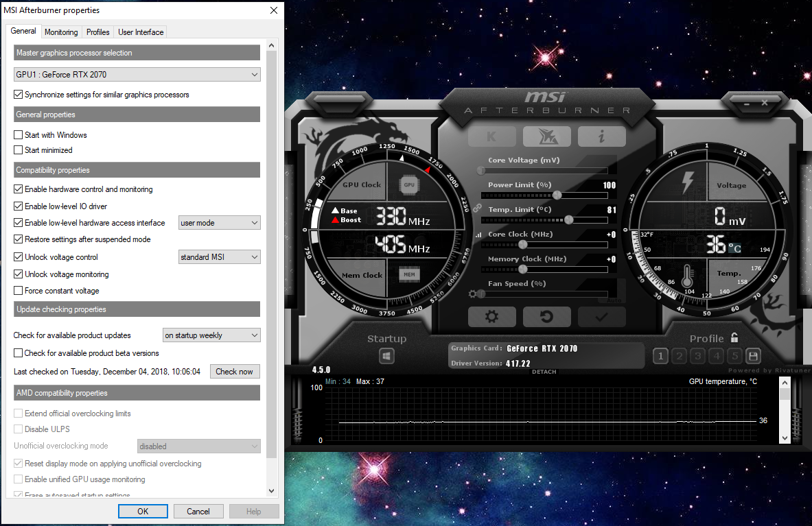The width and height of the screenshot is (812, 526).
Task: Adjust the Memory Clock slider handle
Action: [x=522, y=269]
